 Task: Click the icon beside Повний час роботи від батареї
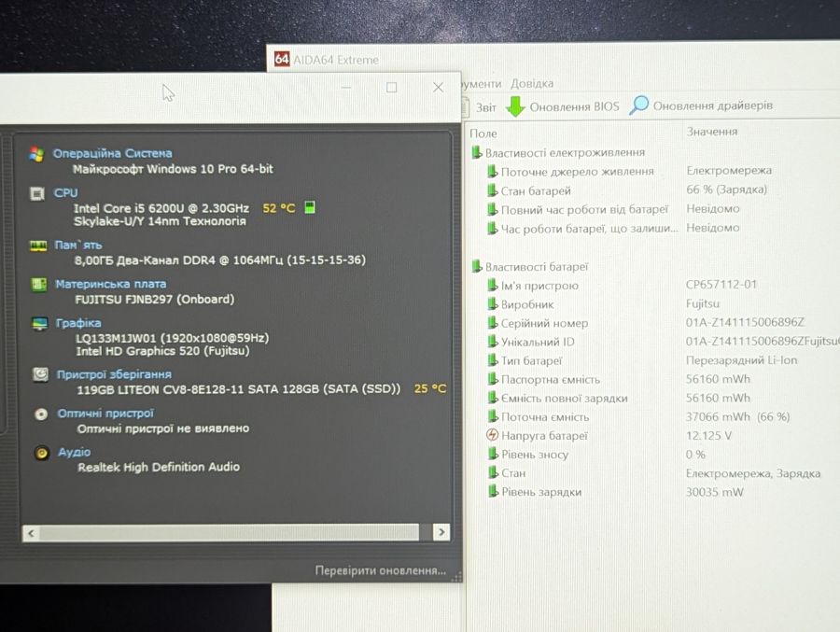coord(492,210)
